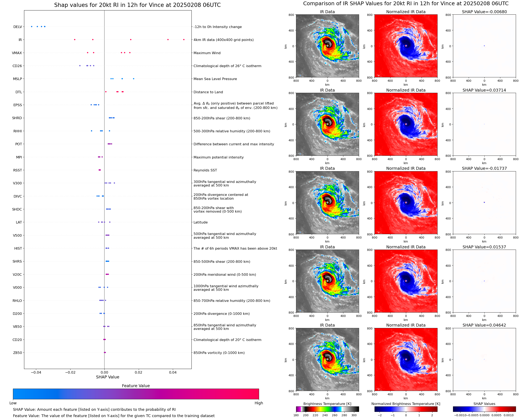The height and width of the screenshot is (420, 521).
Task: Click SHAP Value=0.04642 panel
Action: 484,360
